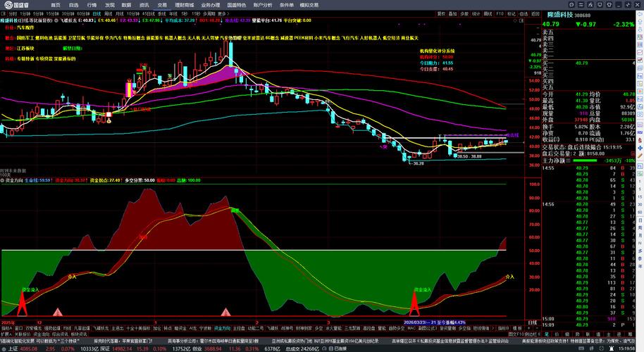Open the menu list icon in title bar
Image resolution: width=644 pixels, height=352 pixels.
581,4
